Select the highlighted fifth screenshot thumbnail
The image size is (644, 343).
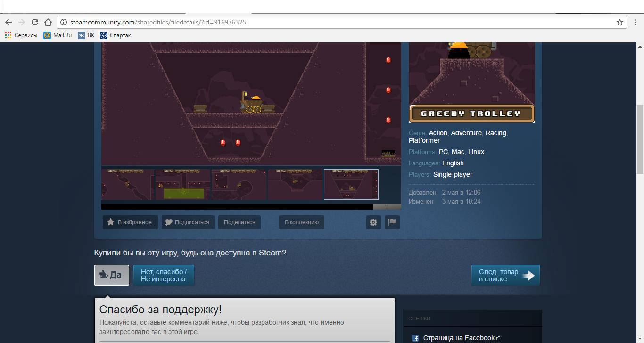(351, 185)
